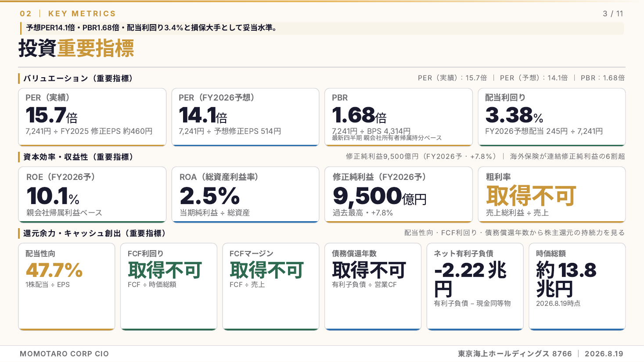Select the 1.68倍 value in PBR card
Image resolution: width=644 pixels, height=362 pixels.
pos(359,115)
